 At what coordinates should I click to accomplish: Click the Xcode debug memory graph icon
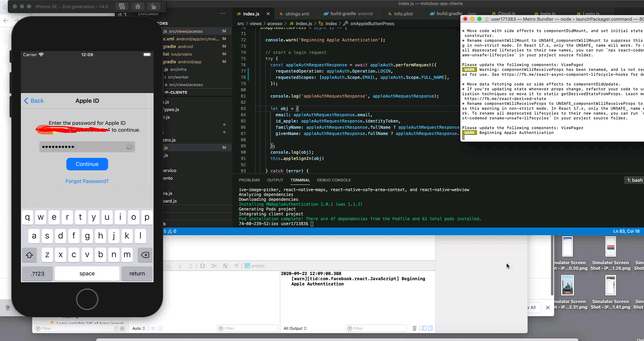[214, 266]
